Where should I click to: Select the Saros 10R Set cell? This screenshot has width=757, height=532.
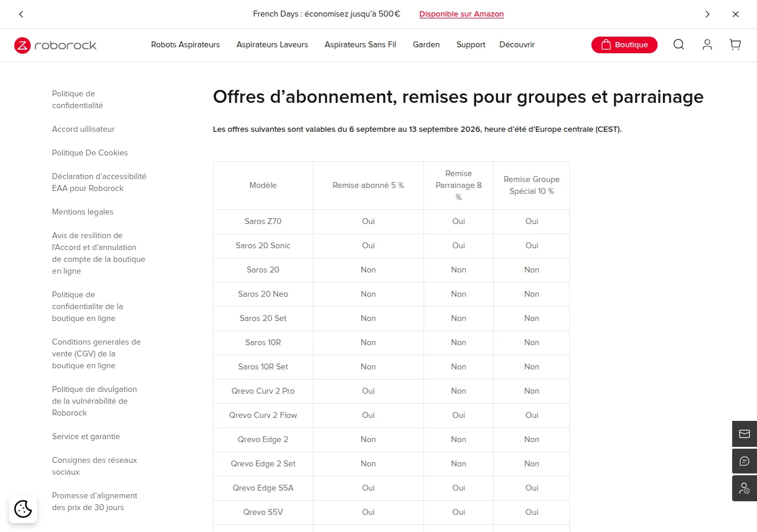click(263, 366)
